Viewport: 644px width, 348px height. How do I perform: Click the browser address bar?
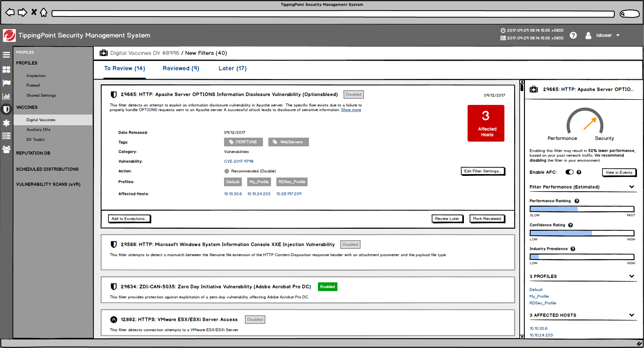point(333,14)
